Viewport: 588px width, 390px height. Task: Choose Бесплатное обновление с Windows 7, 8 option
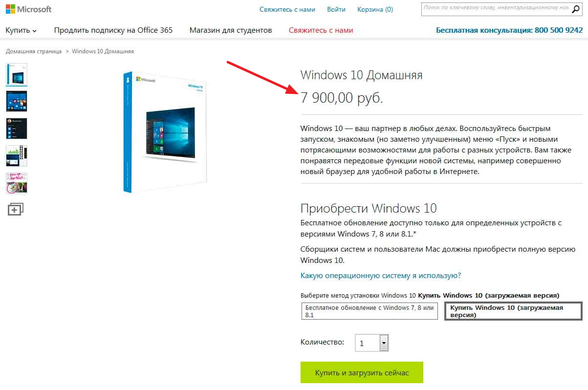pyautogui.click(x=370, y=311)
